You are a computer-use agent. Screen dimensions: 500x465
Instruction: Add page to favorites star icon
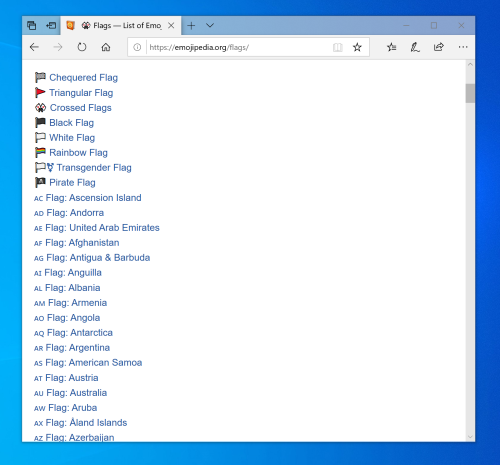point(357,47)
